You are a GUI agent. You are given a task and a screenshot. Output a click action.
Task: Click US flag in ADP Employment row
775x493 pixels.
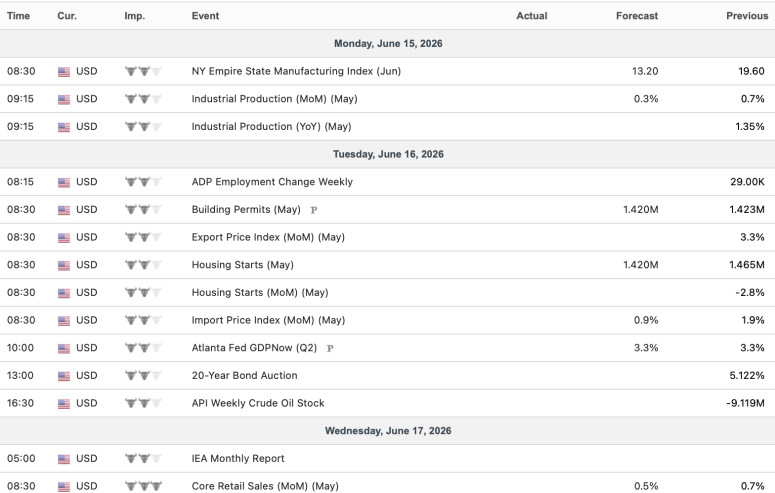[64, 182]
